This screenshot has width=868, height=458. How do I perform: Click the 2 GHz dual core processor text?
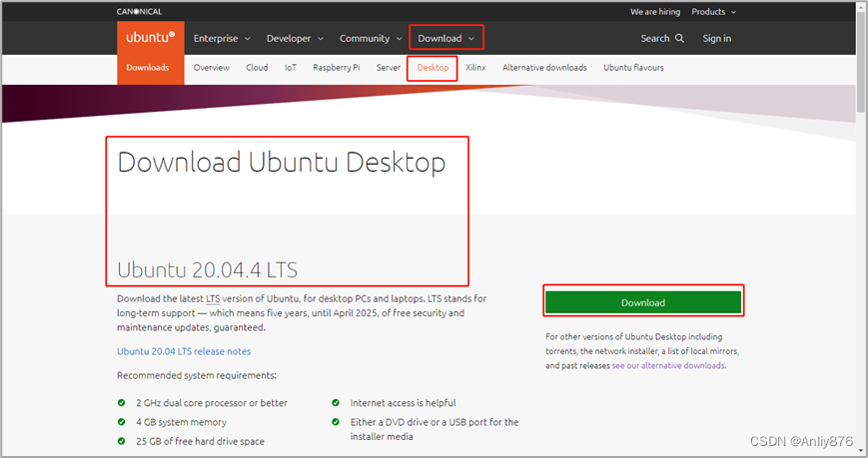coord(212,403)
